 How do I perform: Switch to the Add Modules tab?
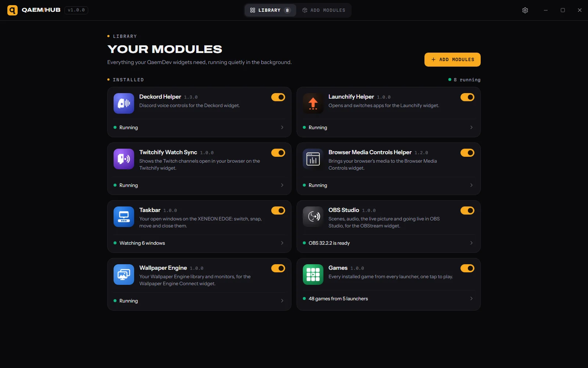(324, 10)
